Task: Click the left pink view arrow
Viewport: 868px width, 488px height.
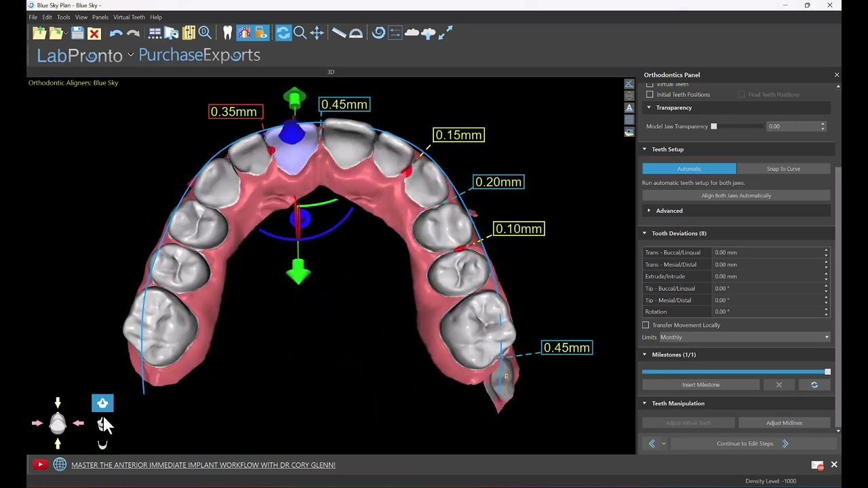Action: (37, 424)
